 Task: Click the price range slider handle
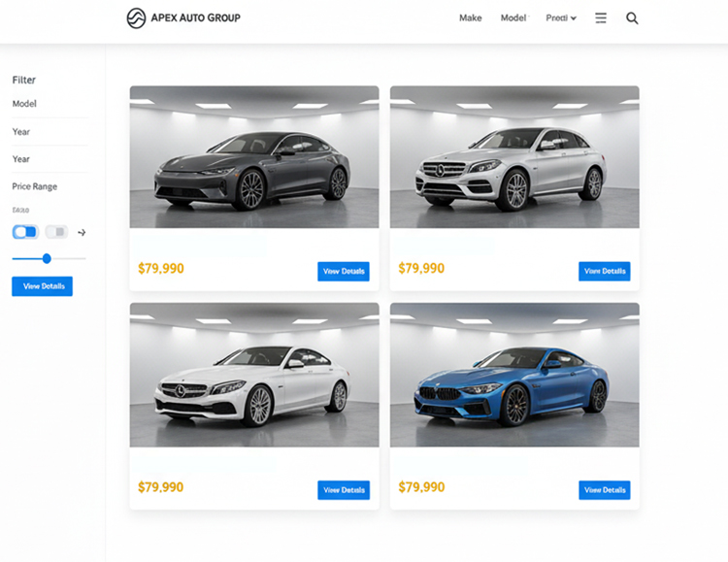[47, 259]
